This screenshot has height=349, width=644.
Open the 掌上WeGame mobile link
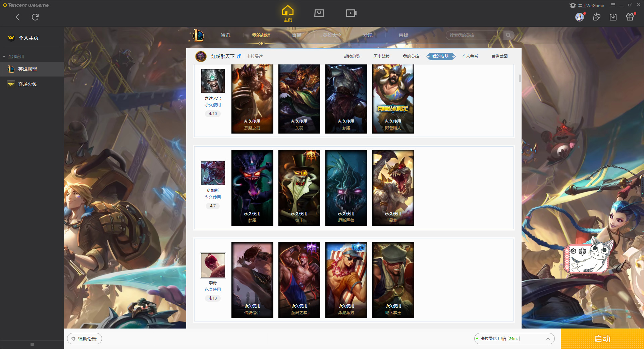[587, 5]
